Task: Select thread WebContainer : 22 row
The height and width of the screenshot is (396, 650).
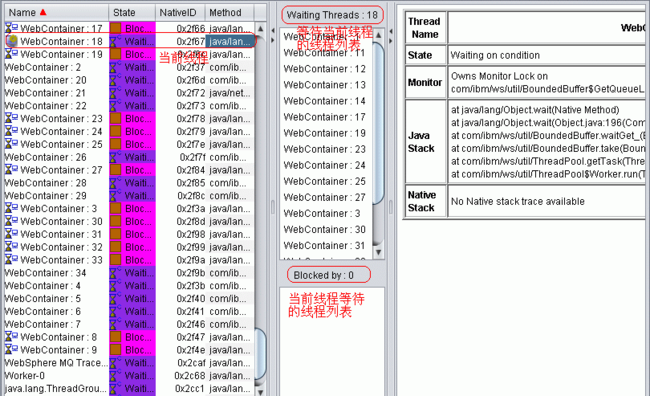Action: pos(129,105)
